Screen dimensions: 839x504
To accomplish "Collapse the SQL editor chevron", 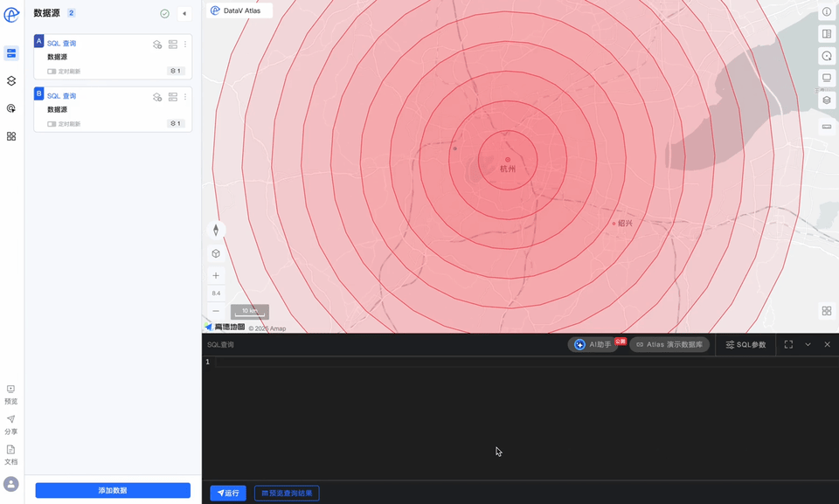I will point(808,344).
